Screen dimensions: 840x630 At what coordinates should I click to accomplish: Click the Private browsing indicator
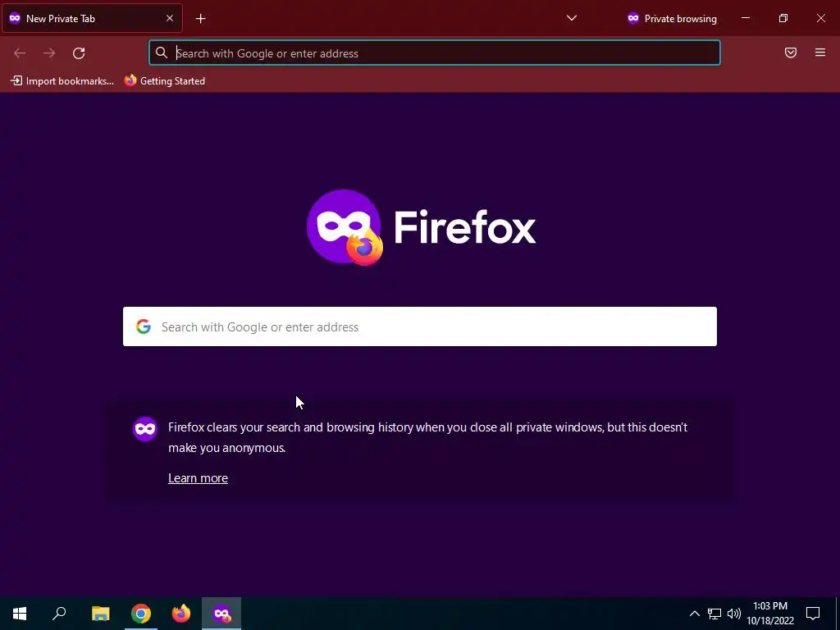click(672, 19)
